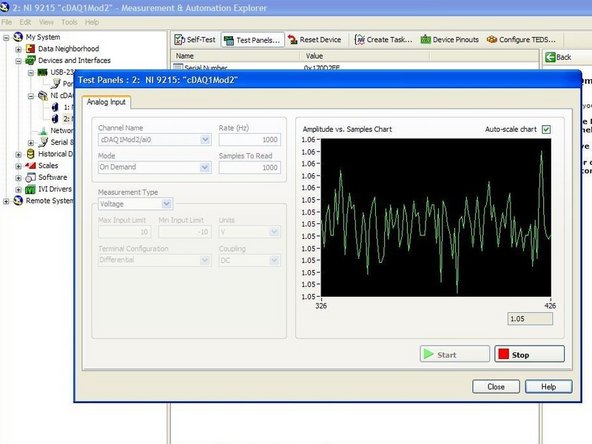The height and width of the screenshot is (444, 592).
Task: Select the Software icon in tree
Action: click(x=31, y=177)
